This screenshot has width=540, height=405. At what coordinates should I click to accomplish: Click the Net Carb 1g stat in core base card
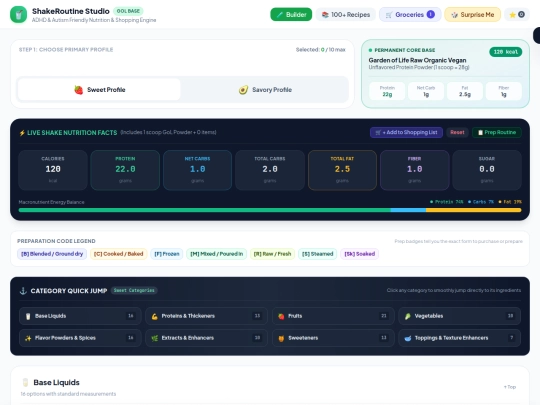pos(426,91)
